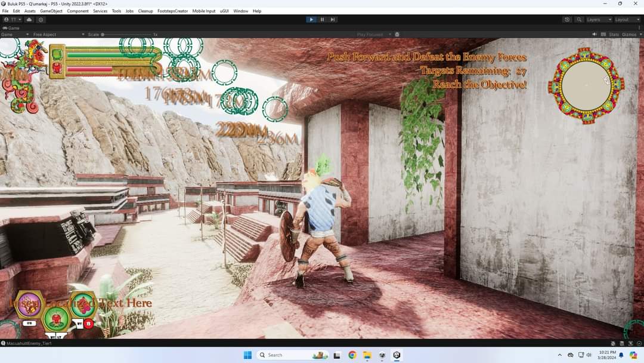The image size is (644, 363).
Task: Click the second status bar cache server icon
Action: [x=622, y=343]
